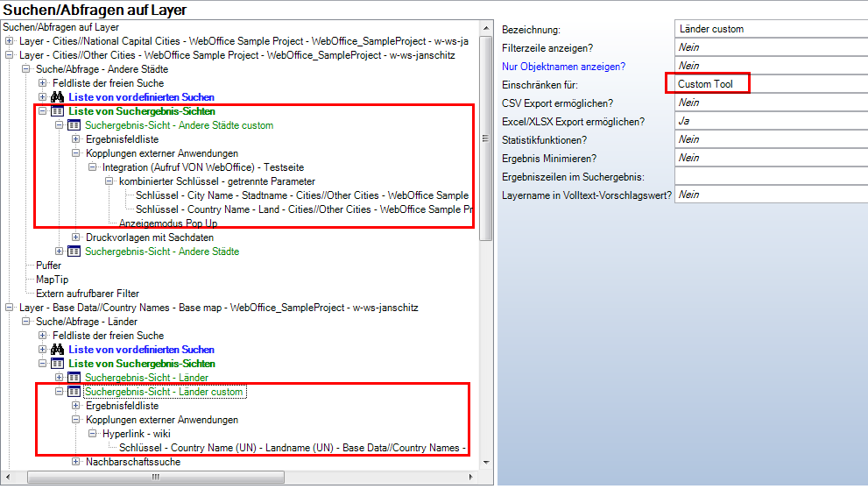Toggle the CSV Export ermöglichen value
868x489 pixels.
[x=771, y=103]
